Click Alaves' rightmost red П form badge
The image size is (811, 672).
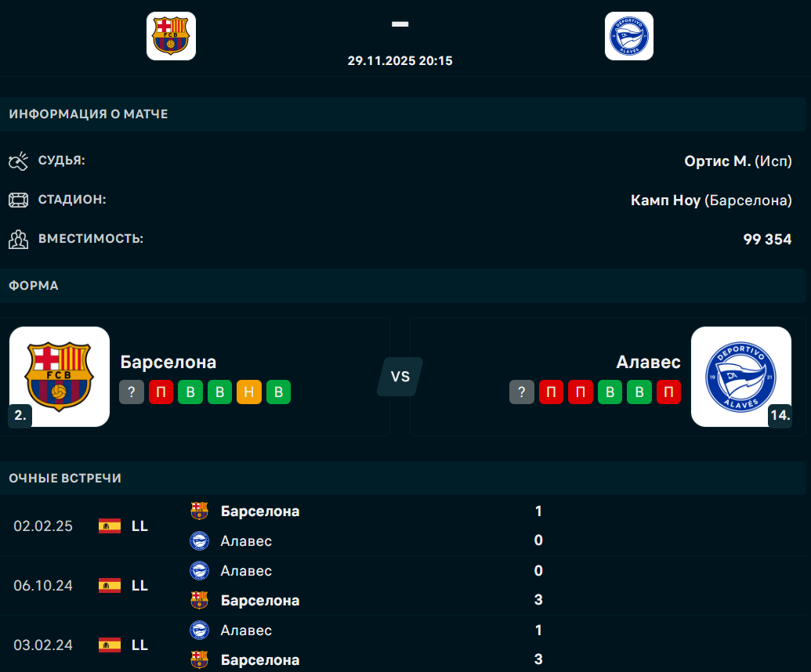coord(668,392)
